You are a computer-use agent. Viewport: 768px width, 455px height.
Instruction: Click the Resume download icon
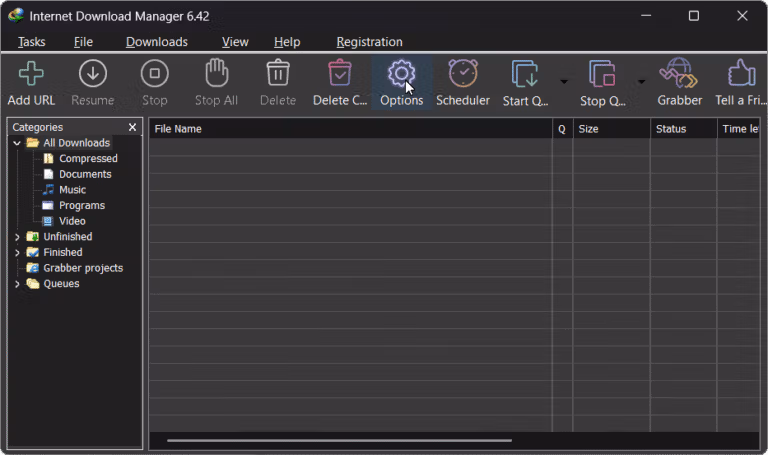[93, 73]
